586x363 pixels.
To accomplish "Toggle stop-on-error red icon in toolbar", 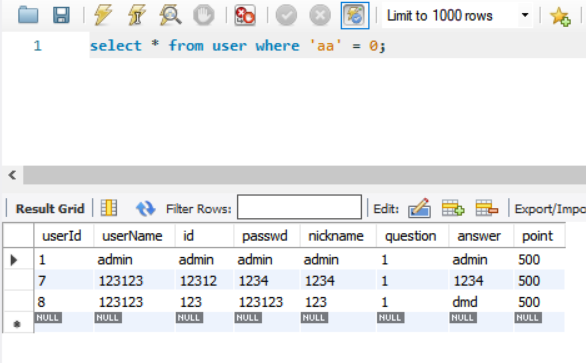I will [x=245, y=15].
